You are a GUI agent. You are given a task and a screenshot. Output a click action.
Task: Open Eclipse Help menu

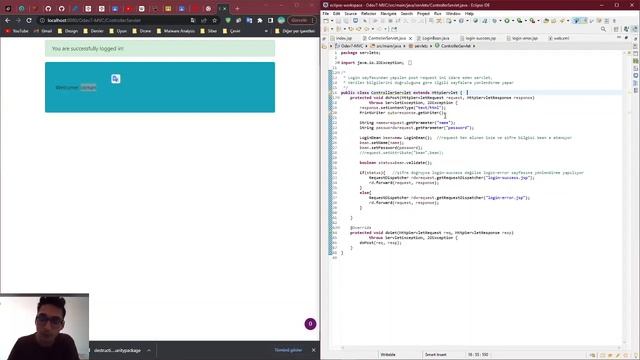click(469, 13)
